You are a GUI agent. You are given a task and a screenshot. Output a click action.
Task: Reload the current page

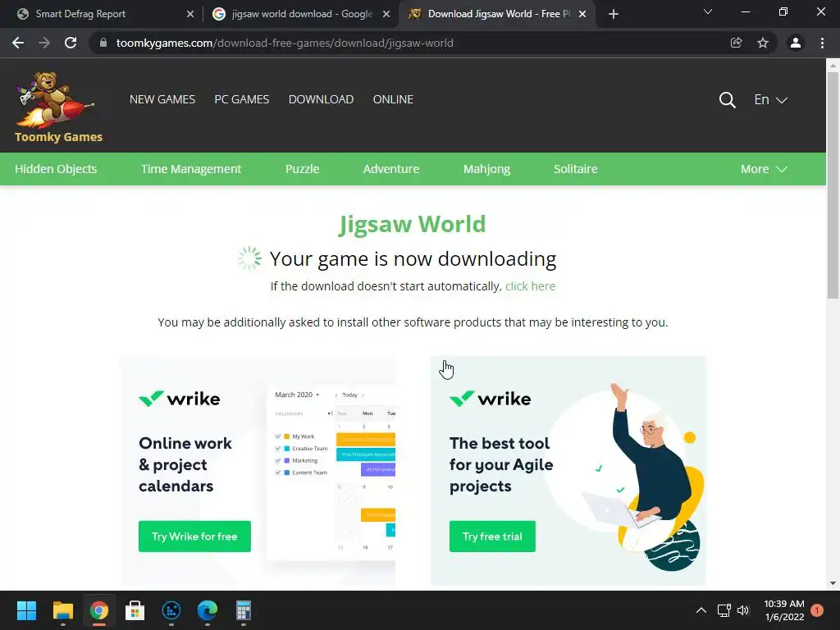point(71,43)
